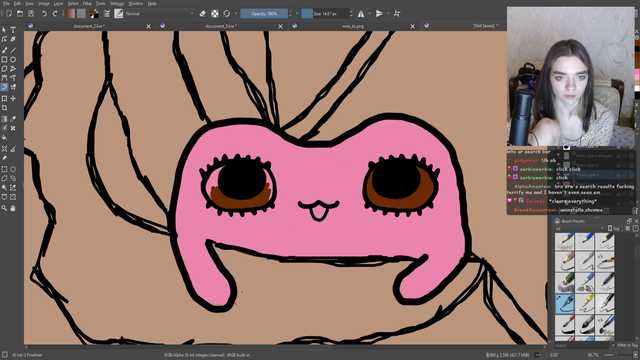Select the Freehand Brush tool

click(x=4, y=50)
